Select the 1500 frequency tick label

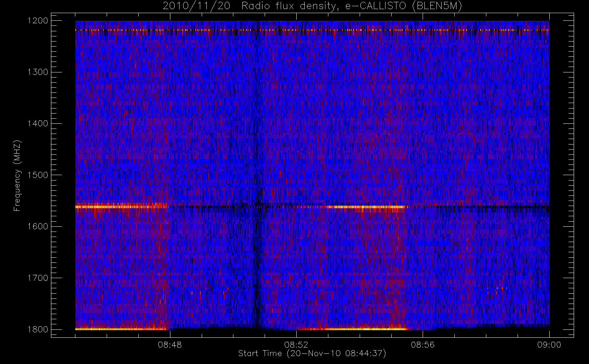coord(38,175)
